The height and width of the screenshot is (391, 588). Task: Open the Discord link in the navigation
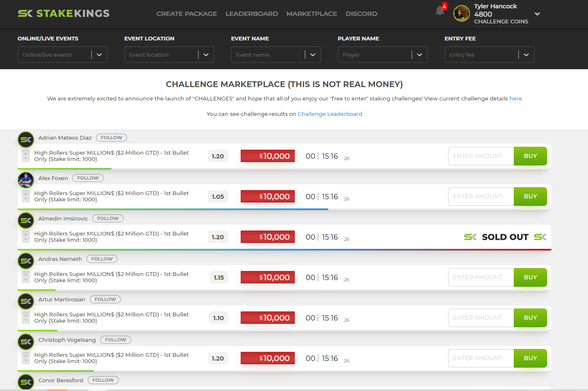coord(361,14)
